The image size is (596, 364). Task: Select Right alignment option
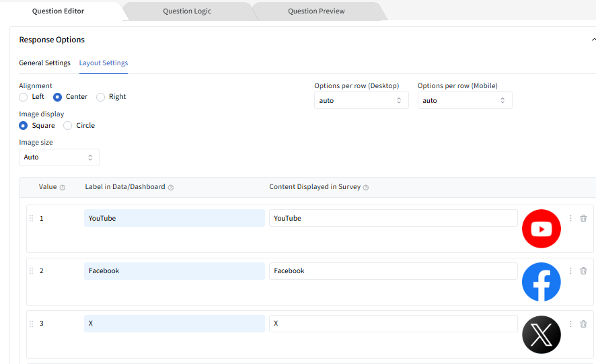click(101, 97)
